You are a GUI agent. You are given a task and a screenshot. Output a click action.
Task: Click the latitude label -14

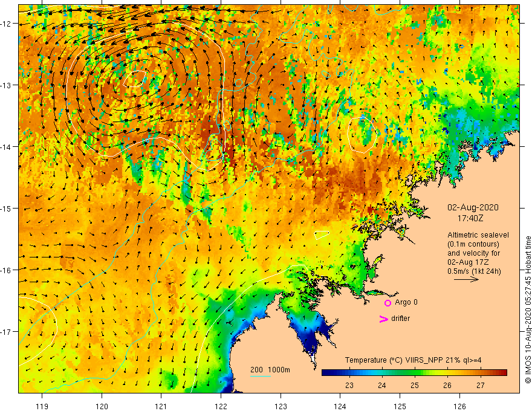pos(6,147)
